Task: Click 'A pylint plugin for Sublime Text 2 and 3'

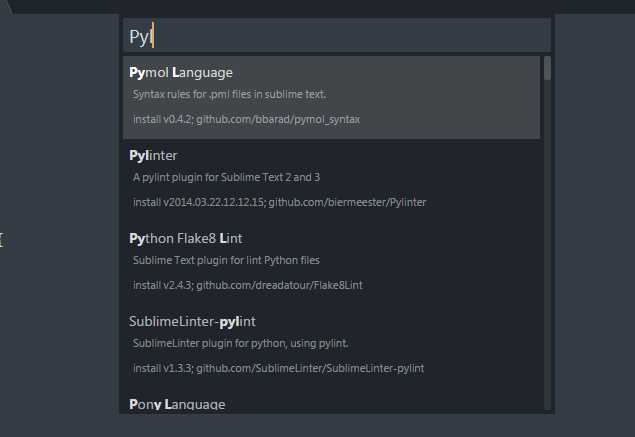Action: [226, 177]
